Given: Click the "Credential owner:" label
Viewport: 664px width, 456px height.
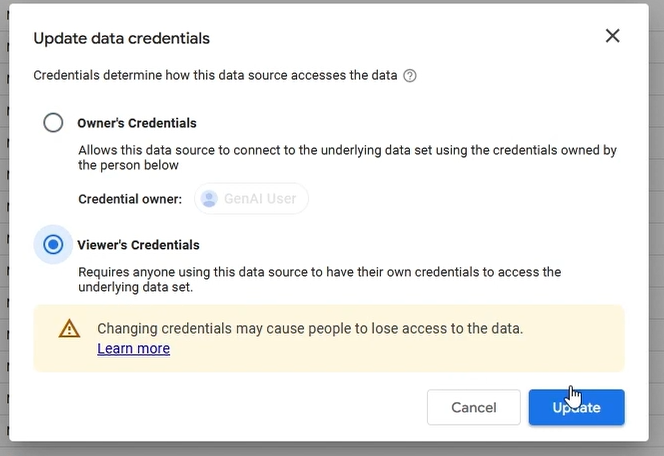Looking at the screenshot, I should (x=130, y=199).
